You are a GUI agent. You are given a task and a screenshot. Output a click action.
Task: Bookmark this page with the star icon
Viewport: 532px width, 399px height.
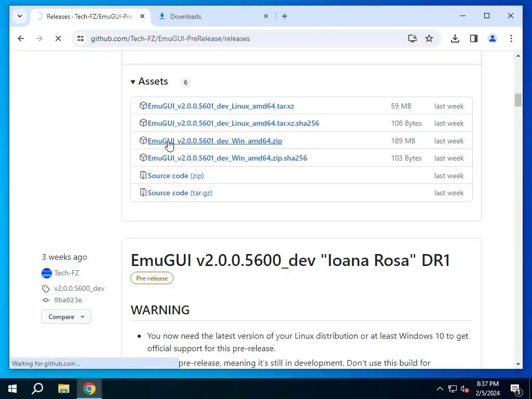(x=429, y=38)
